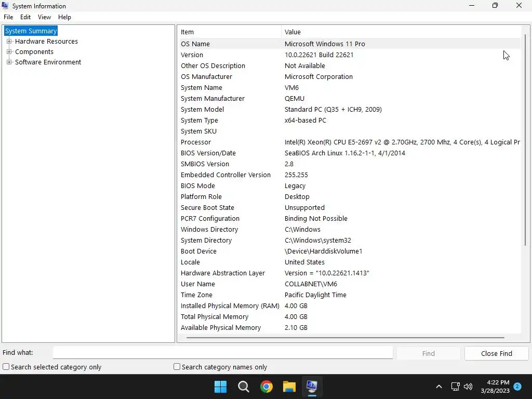Select BIOS Version/Date row
This screenshot has width=532, height=399.
pyautogui.click(x=350, y=153)
